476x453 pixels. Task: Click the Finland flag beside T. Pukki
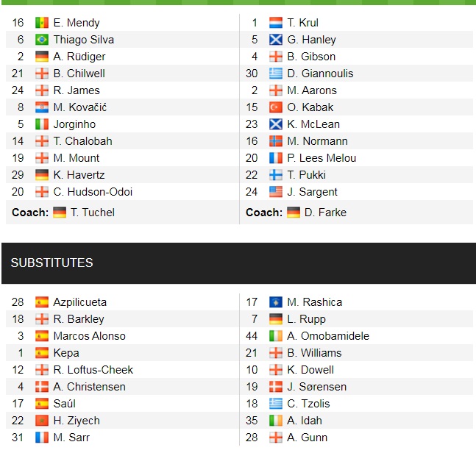pyautogui.click(x=276, y=175)
